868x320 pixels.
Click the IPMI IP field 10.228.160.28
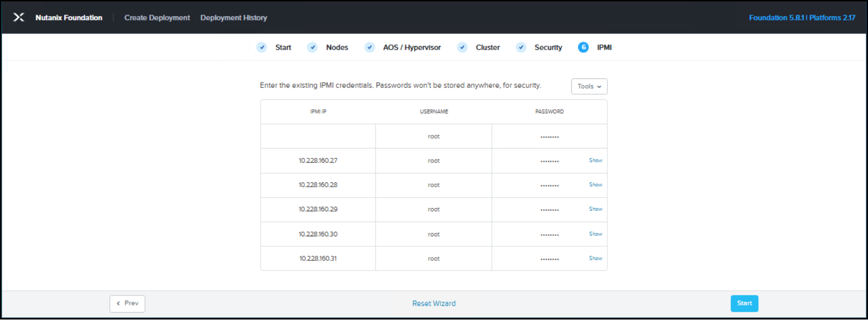point(318,185)
